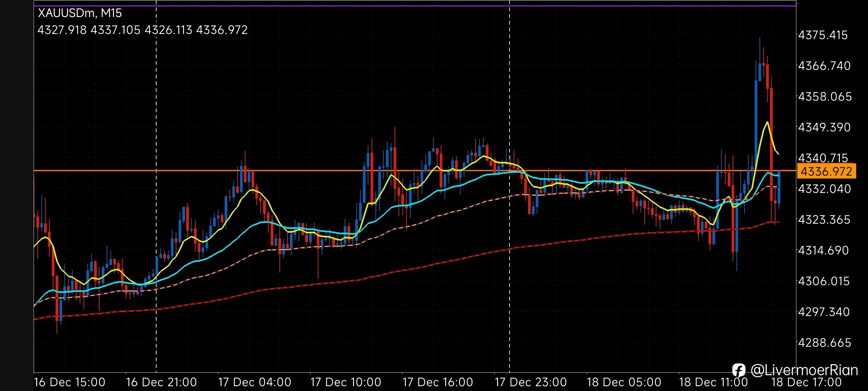Select the 17 Dec 16:00 time label

click(438, 382)
